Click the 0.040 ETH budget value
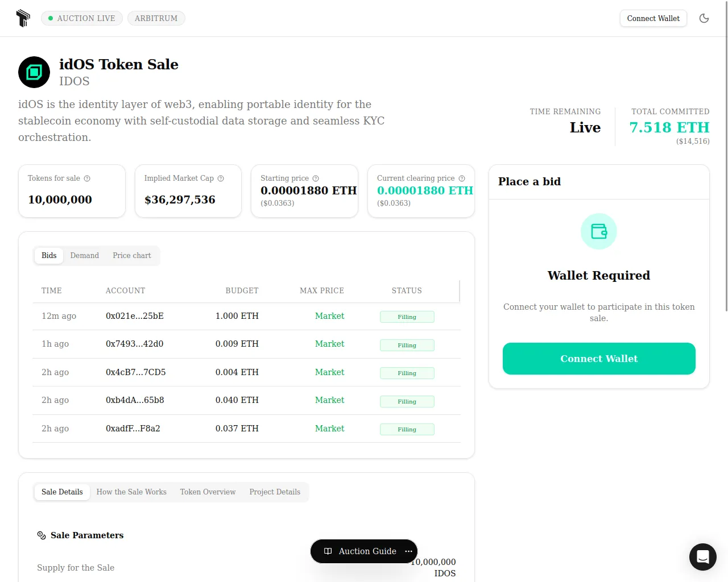This screenshot has width=728, height=582. (237, 400)
